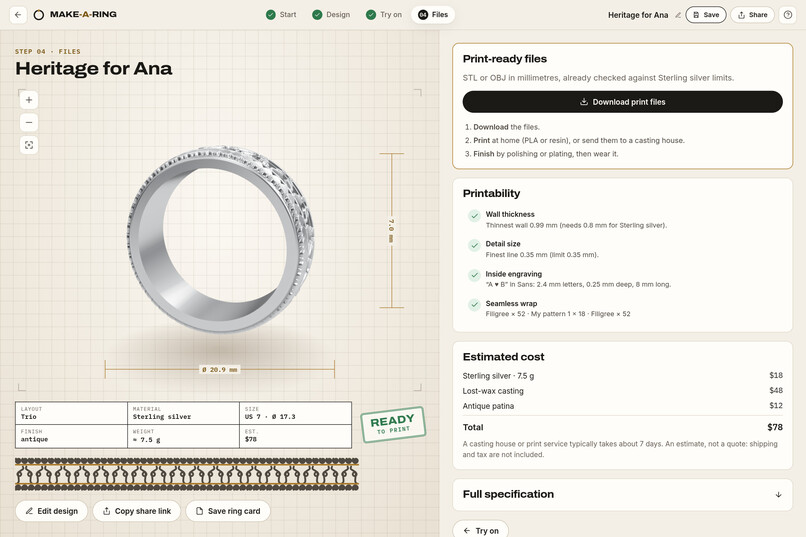Click the Finish antique cell
Viewport: 806px width, 537px height.
pyautogui.click(x=71, y=436)
